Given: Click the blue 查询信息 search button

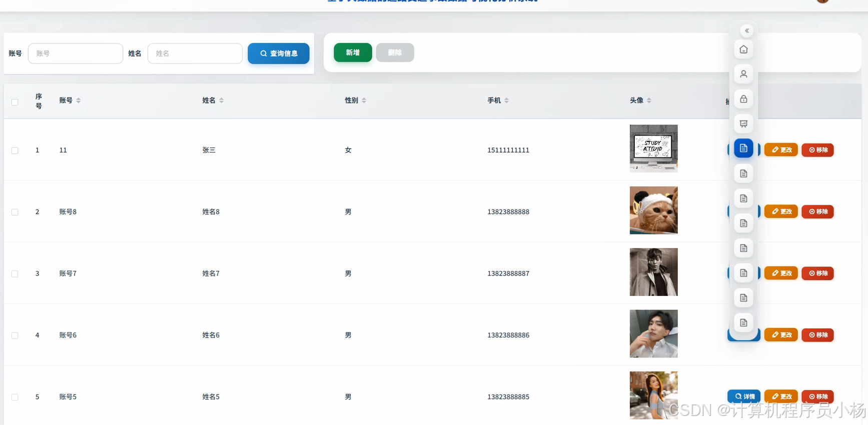Looking at the screenshot, I should click(x=279, y=53).
